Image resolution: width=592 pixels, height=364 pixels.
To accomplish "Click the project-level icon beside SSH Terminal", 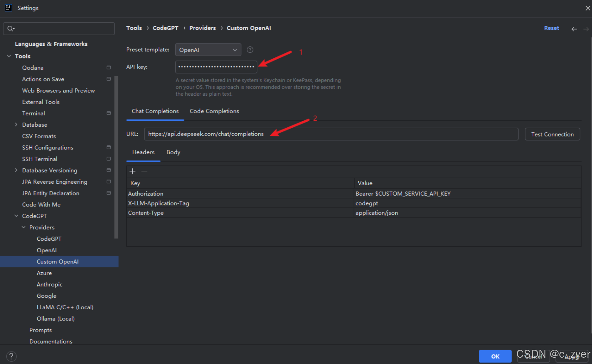I will point(109,159).
